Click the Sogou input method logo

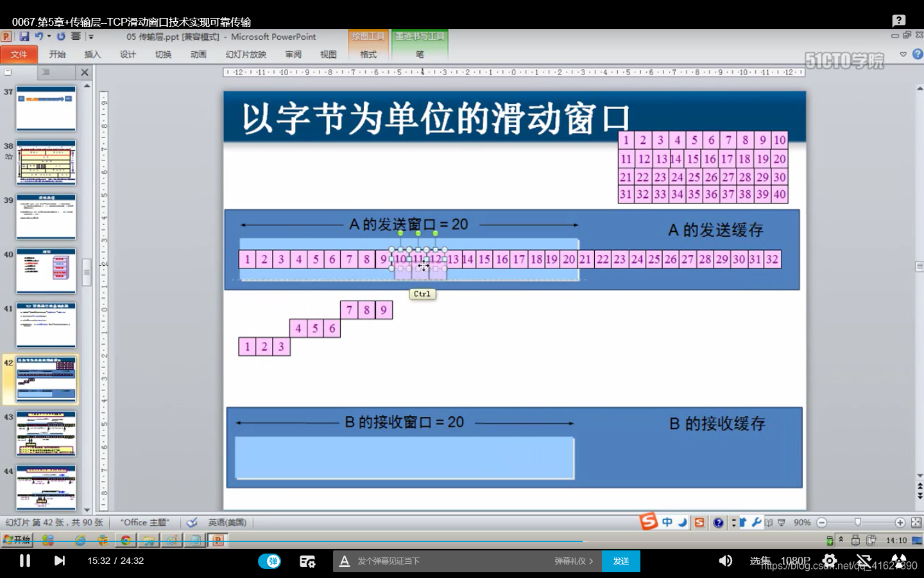point(649,521)
